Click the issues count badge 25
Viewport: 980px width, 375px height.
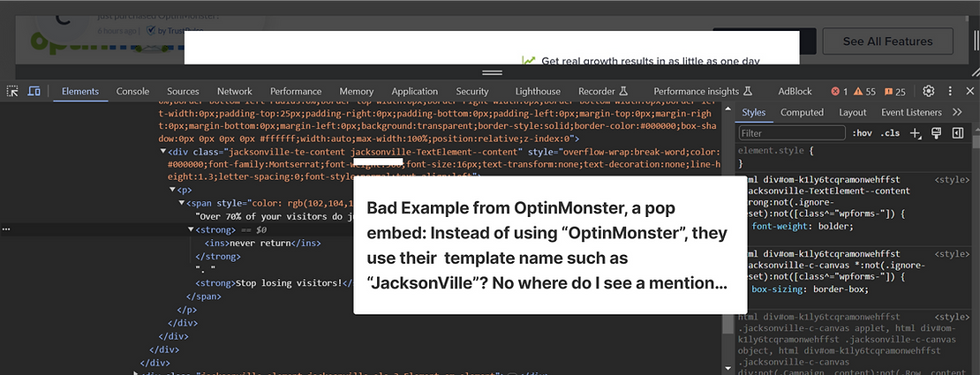coord(895,91)
